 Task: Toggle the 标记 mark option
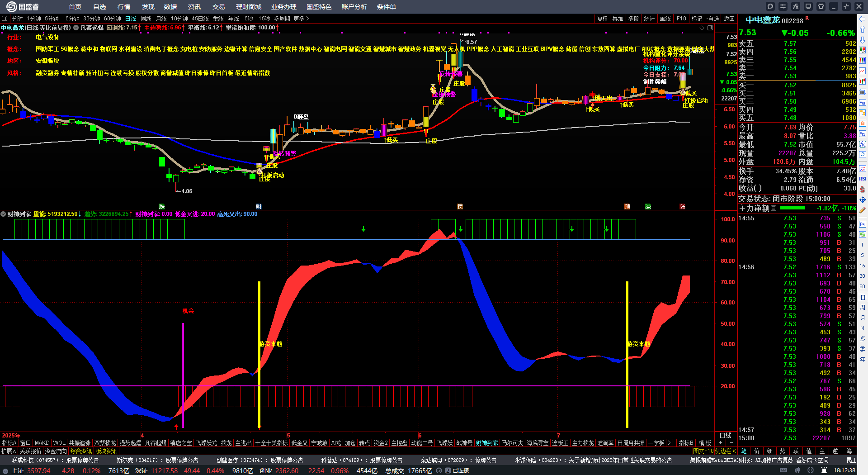(697, 19)
